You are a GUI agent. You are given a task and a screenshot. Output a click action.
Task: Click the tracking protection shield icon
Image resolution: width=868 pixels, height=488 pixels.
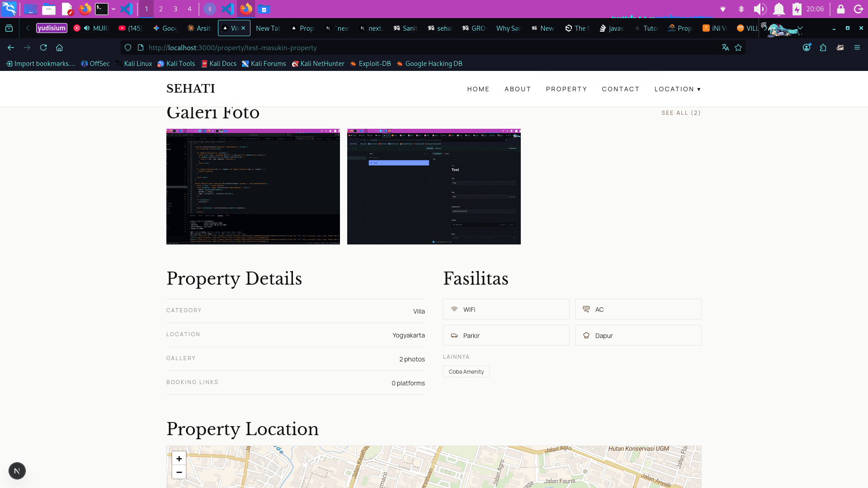(128, 47)
